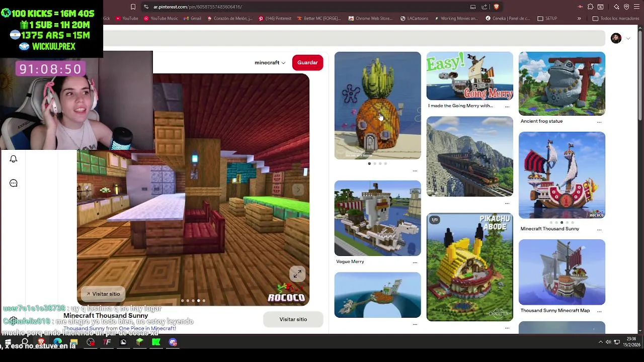Open more options under the pineapple house pin

tap(415, 171)
